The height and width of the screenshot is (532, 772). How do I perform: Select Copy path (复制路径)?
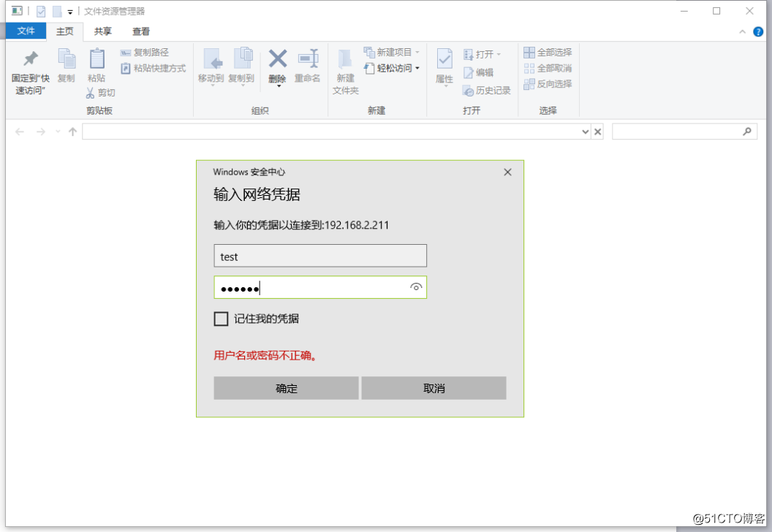tap(145, 52)
